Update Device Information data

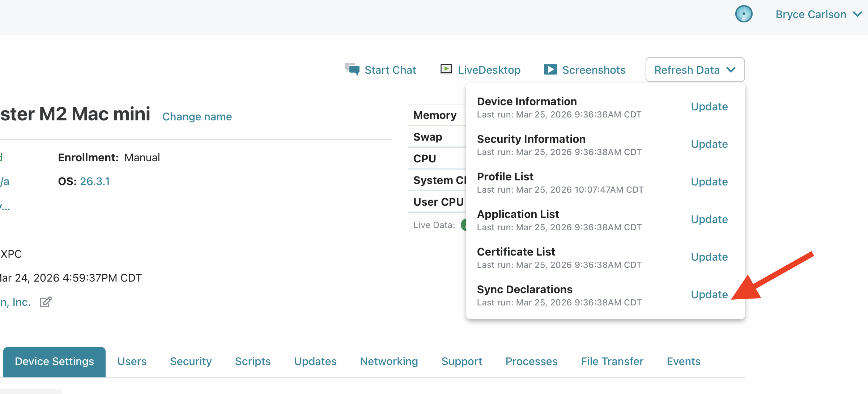[709, 107]
